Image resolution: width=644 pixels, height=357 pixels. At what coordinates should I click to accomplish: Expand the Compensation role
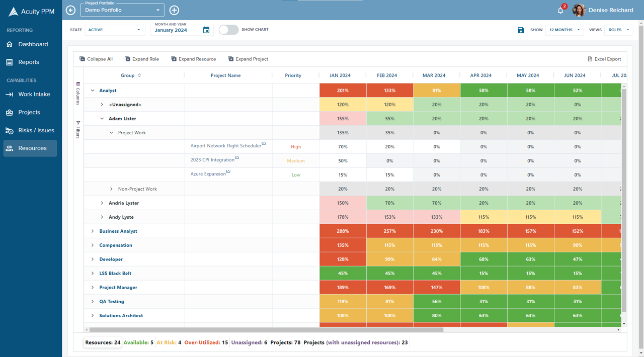tap(93, 245)
